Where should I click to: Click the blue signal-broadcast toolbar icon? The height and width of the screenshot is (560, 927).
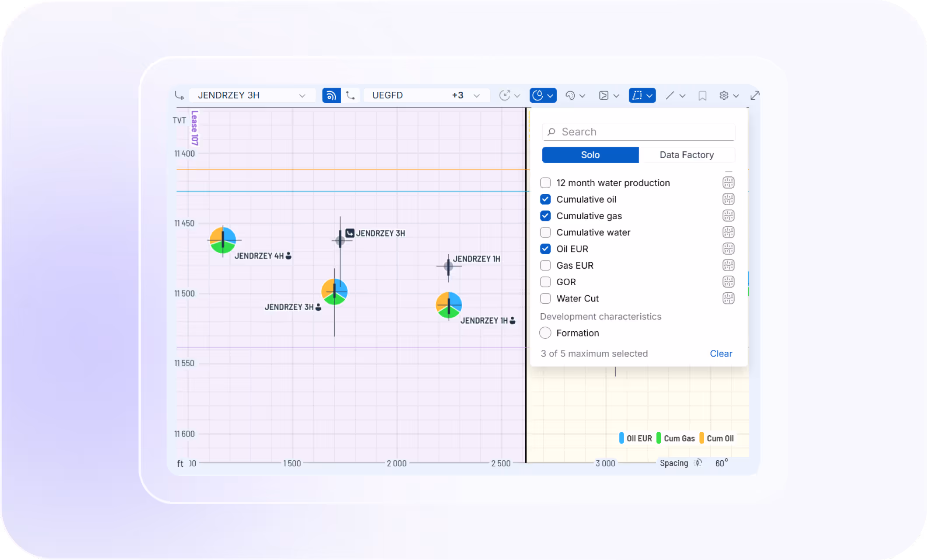coord(331,95)
